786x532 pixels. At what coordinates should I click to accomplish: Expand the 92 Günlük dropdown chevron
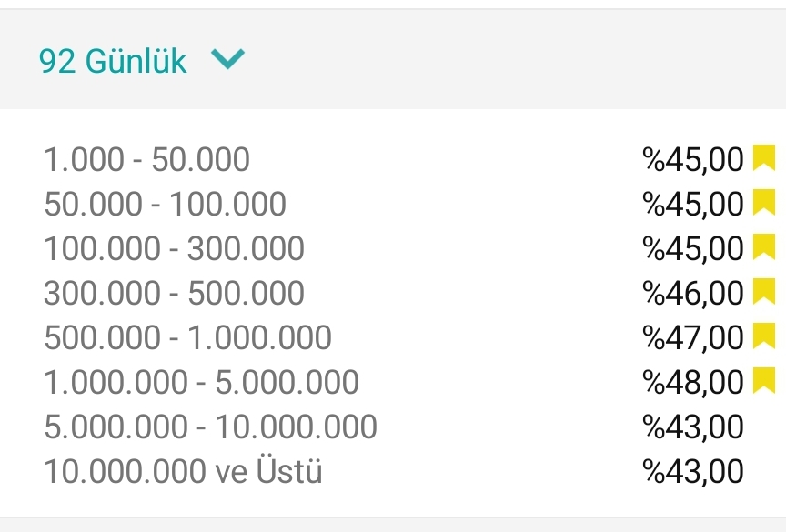[228, 58]
